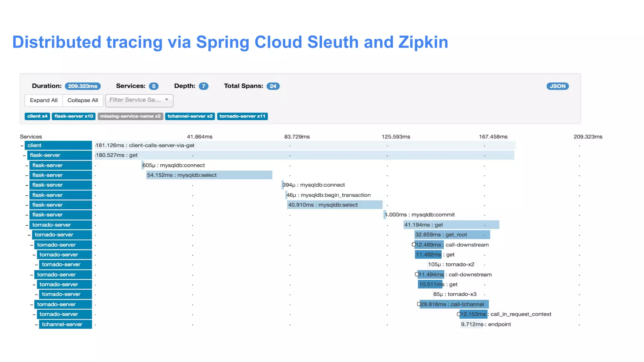
Task: Collapse tornado-server call_in_request_context row
Action: point(34,314)
